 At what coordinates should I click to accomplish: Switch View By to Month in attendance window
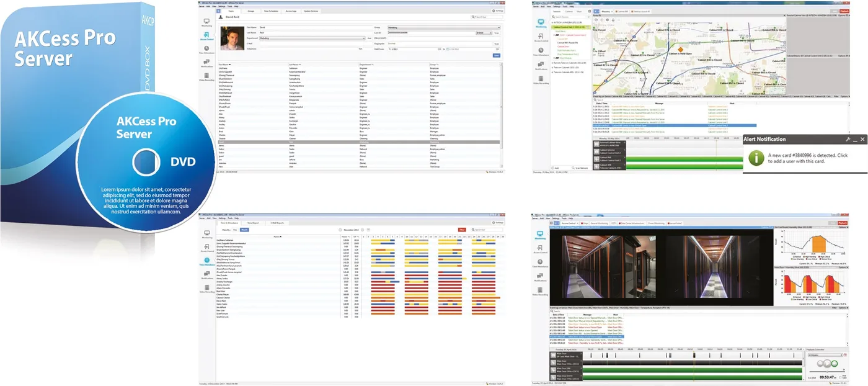click(244, 230)
